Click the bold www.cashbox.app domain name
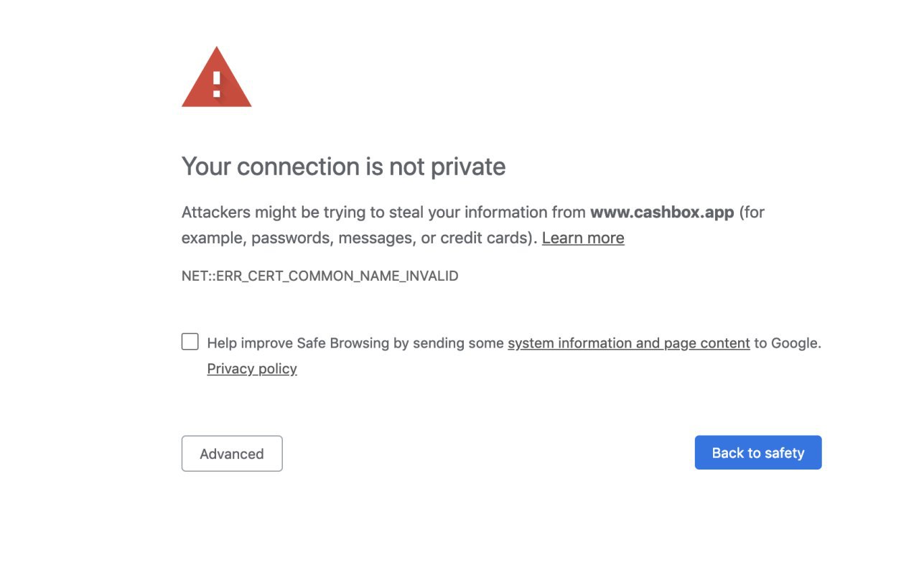919x588 pixels. pyautogui.click(x=662, y=213)
